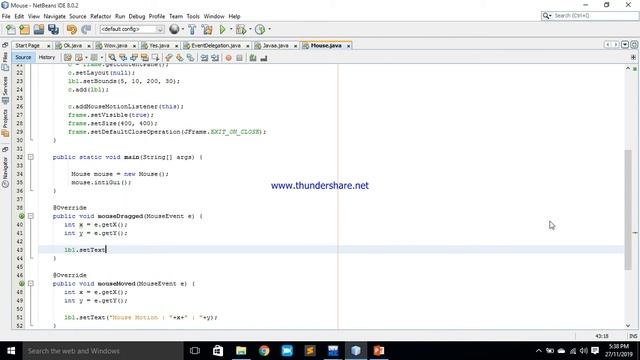Switch to the EventDelegation.java tab
This screenshot has width=640, height=360.
(216, 46)
